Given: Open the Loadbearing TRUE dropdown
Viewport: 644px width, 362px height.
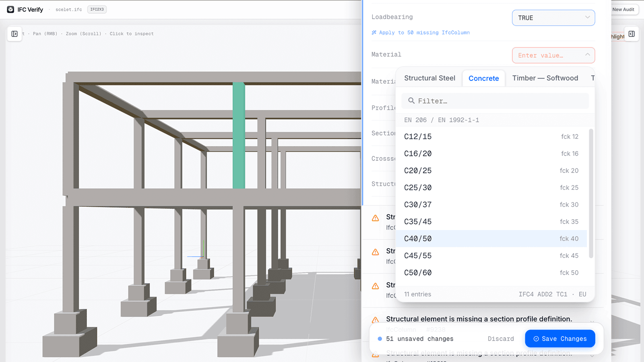Looking at the screenshot, I should 553,18.
